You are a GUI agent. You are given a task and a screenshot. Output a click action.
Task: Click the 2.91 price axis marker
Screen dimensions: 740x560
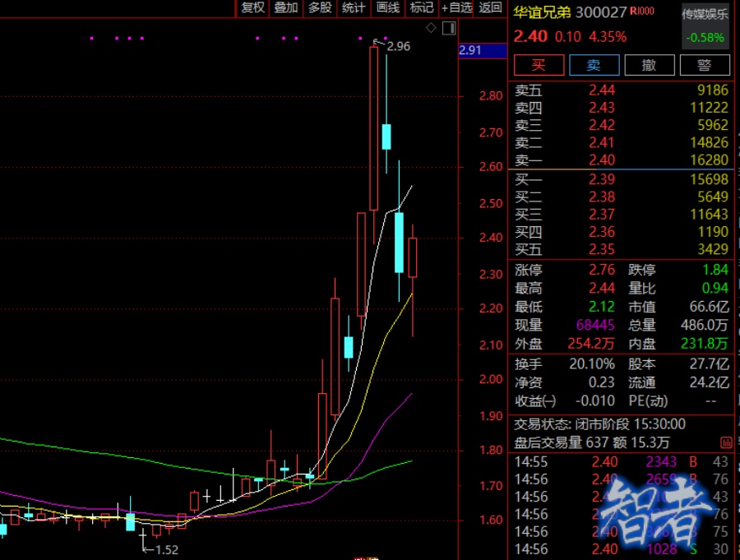[x=482, y=51]
